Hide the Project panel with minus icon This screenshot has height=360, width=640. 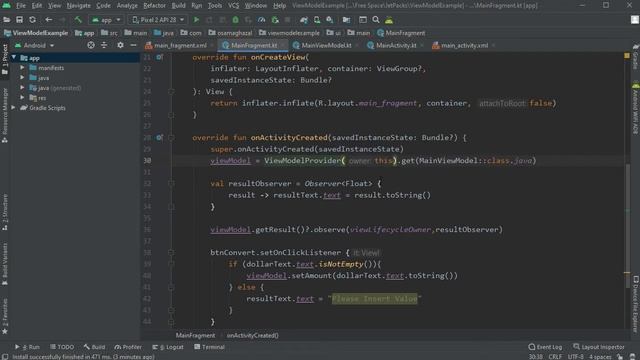(x=133, y=45)
